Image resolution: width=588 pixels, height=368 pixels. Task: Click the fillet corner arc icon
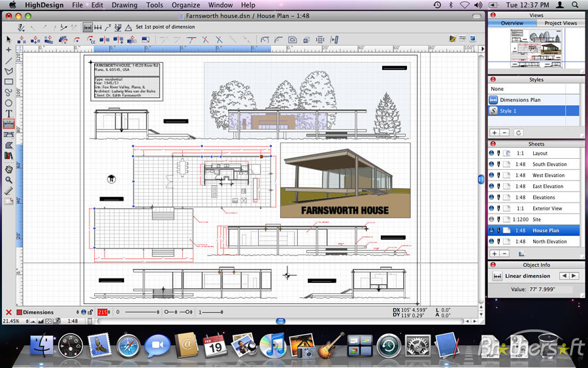point(278,39)
